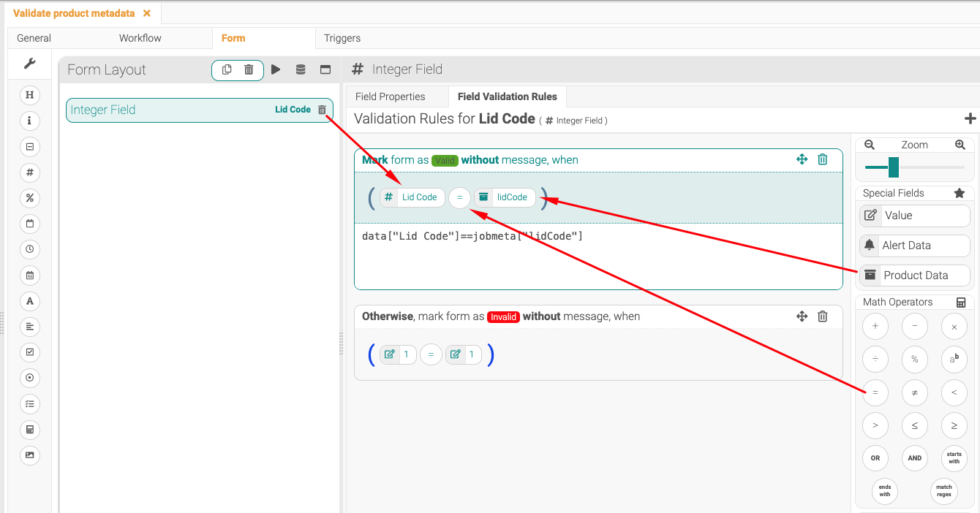Insert the multiply operator
Screen dimensions: 980x513
[954, 327]
